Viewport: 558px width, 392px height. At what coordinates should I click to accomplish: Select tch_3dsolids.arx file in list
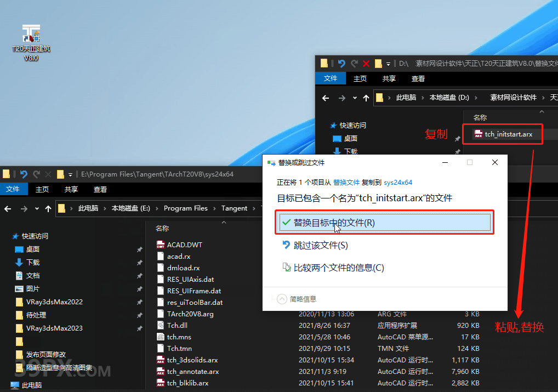(x=187, y=360)
